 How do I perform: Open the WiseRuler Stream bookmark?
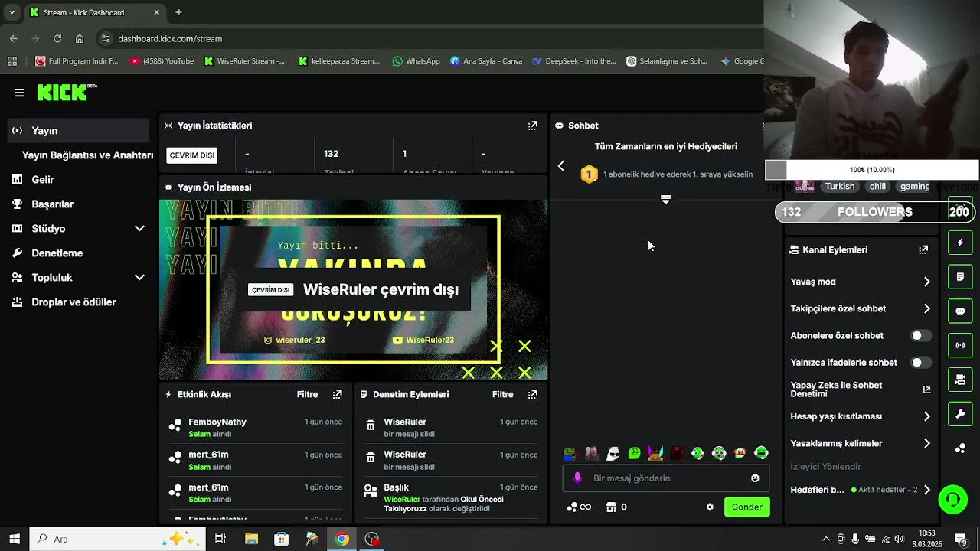[244, 61]
